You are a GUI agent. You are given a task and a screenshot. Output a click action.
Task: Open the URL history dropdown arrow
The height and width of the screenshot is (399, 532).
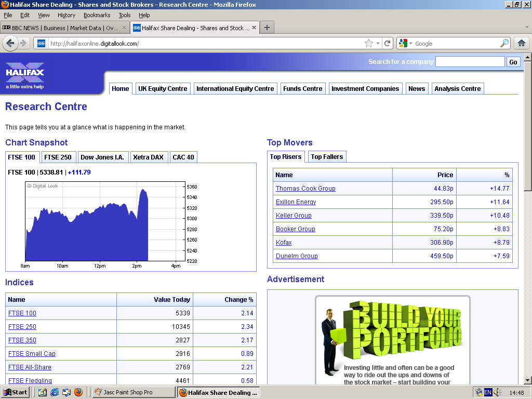378,44
